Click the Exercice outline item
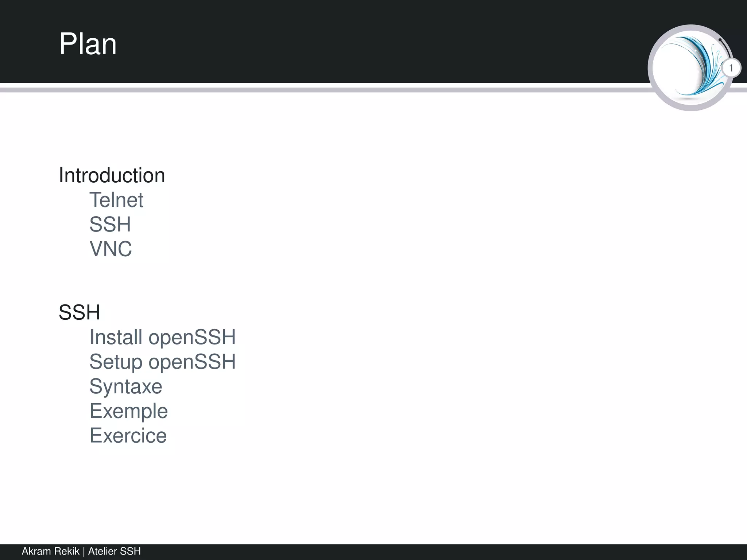 (128, 435)
